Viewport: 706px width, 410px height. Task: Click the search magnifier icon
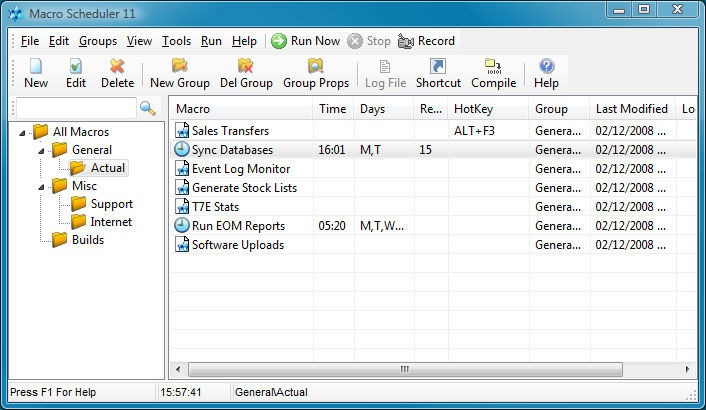point(148,108)
